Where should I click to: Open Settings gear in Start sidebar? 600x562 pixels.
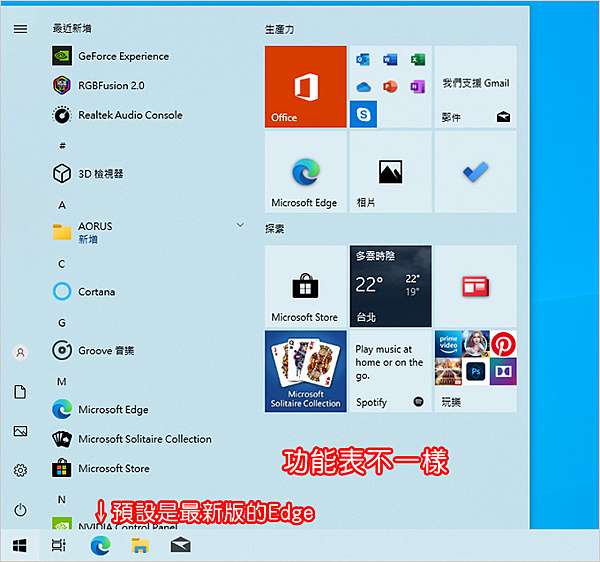click(20, 470)
